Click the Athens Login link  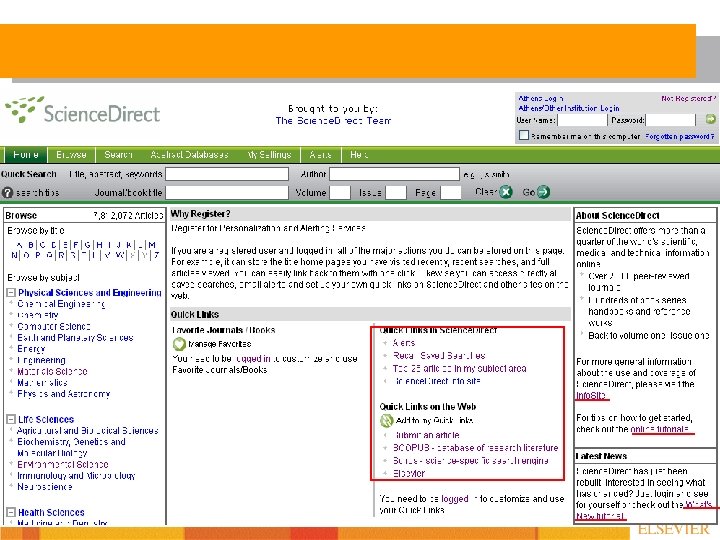tap(541, 98)
